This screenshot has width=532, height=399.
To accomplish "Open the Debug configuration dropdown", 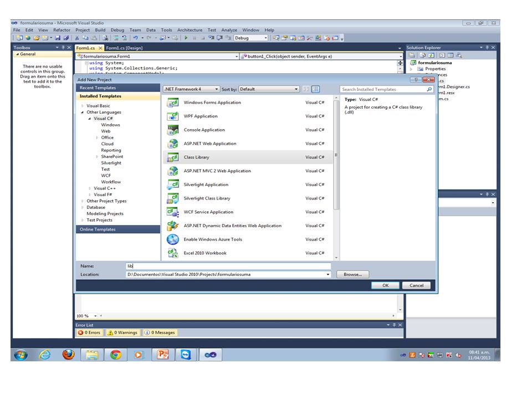I will pyautogui.click(x=265, y=38).
